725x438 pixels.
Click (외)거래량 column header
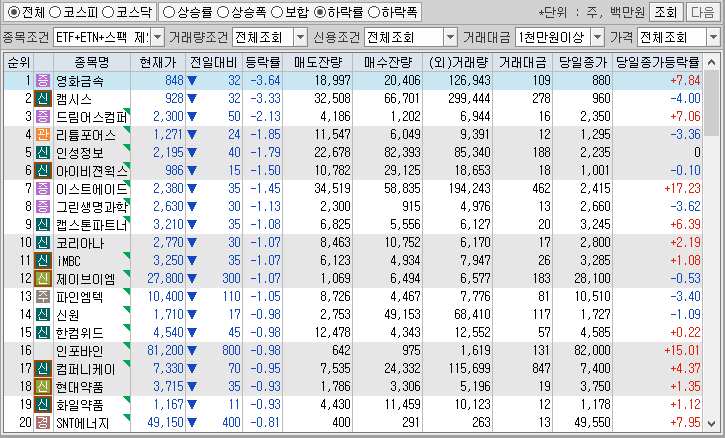(458, 62)
